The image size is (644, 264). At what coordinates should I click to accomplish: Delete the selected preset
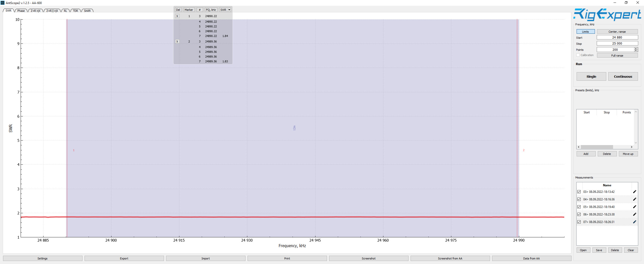(607, 154)
